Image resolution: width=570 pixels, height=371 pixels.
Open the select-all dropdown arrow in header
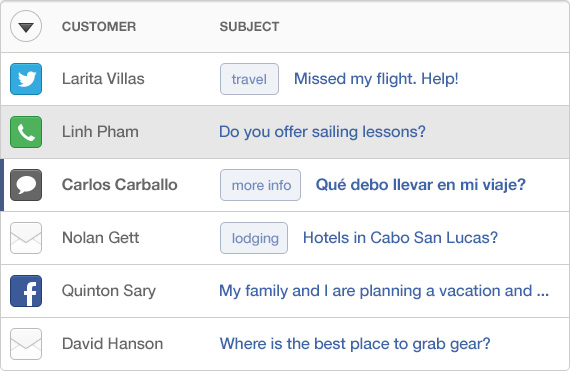tap(26, 26)
